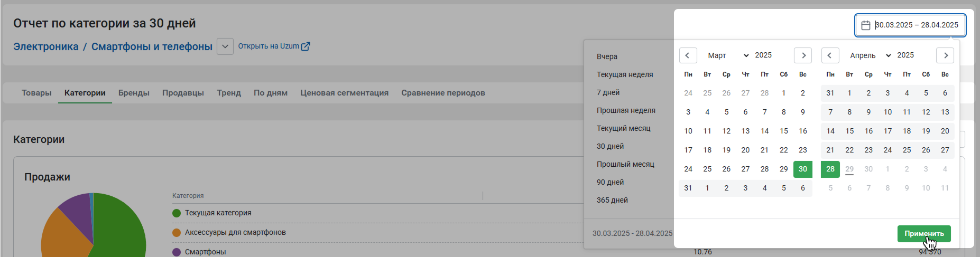Switch to the Бренды tab
This screenshot has height=257, width=980.
coord(134,93)
